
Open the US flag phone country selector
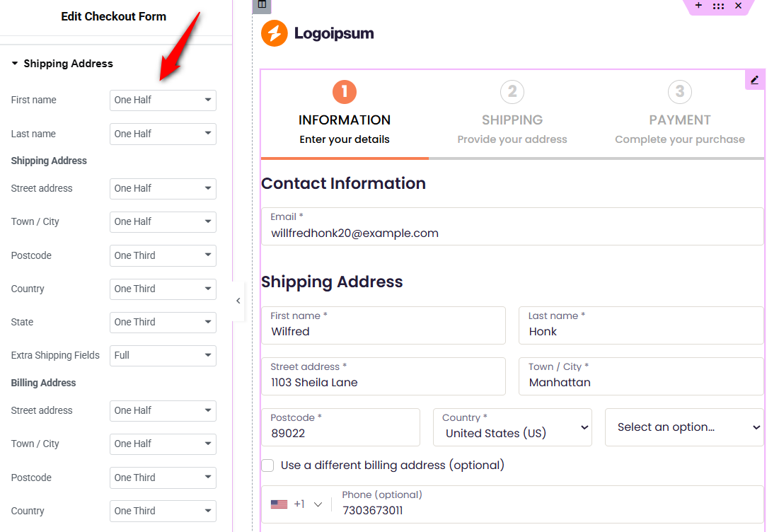[x=296, y=504]
